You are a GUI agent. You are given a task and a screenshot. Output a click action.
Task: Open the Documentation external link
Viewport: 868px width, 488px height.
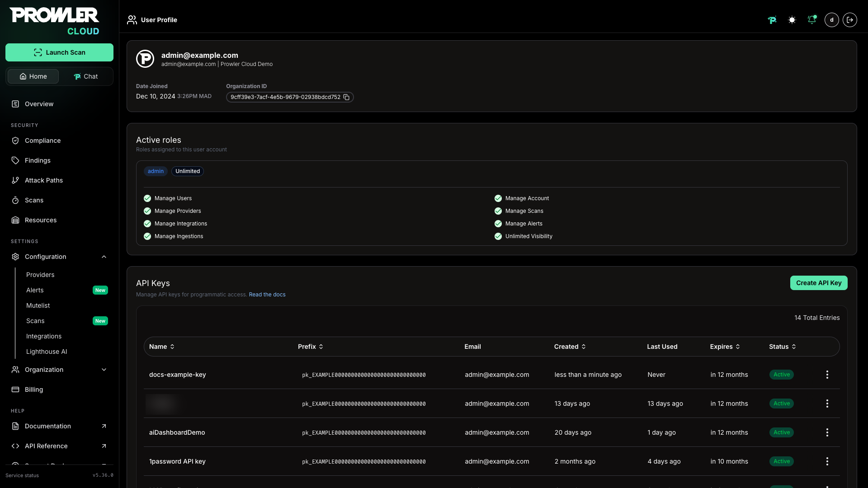[x=59, y=426]
